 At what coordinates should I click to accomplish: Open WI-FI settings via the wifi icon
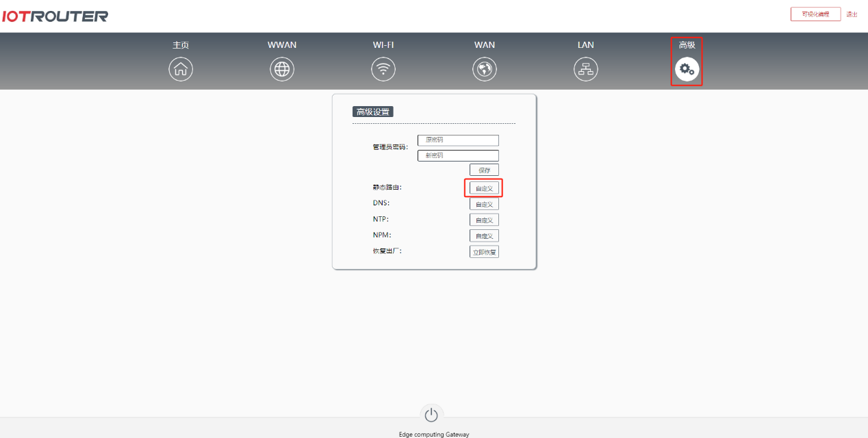tap(383, 68)
